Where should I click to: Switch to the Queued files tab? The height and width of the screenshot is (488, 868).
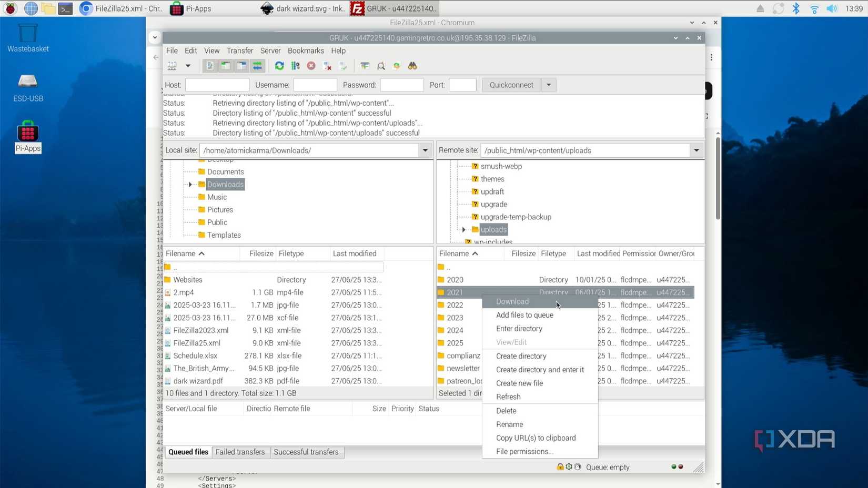click(x=188, y=452)
